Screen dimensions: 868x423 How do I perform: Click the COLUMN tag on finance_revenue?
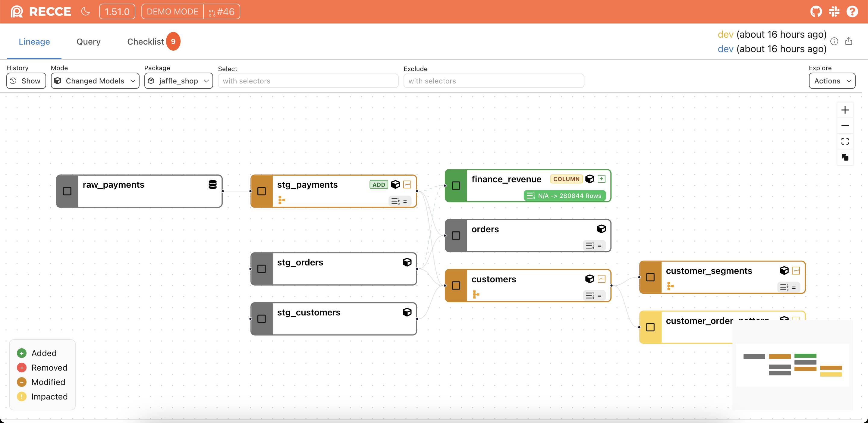point(566,179)
